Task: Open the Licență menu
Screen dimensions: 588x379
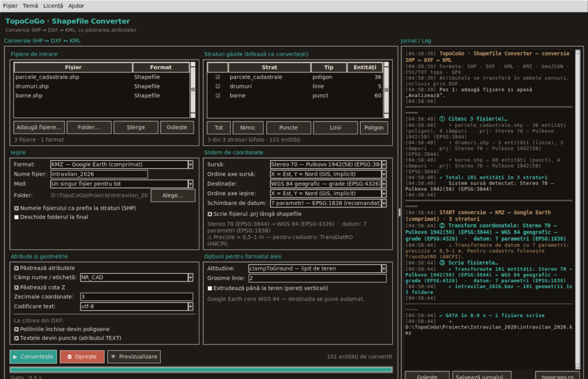Action: pos(53,6)
